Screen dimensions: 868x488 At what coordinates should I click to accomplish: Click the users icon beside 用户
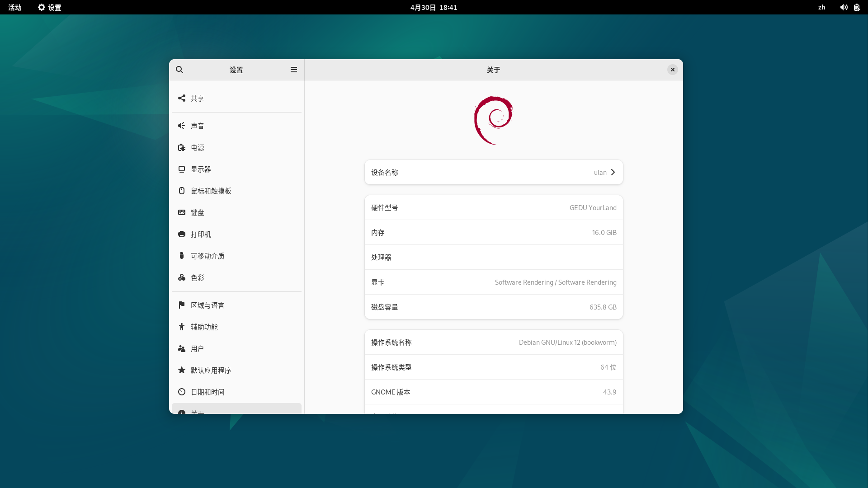pyautogui.click(x=182, y=348)
